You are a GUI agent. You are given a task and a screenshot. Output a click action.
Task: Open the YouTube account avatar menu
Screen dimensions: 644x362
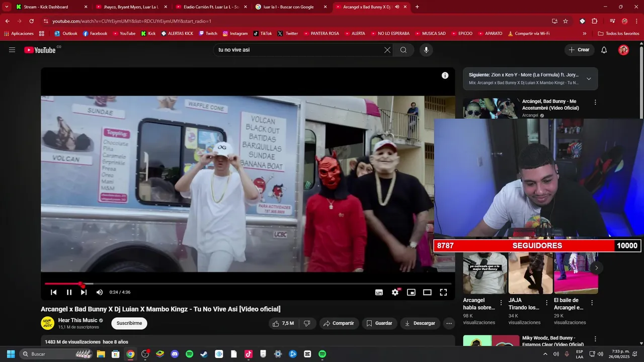click(x=623, y=50)
